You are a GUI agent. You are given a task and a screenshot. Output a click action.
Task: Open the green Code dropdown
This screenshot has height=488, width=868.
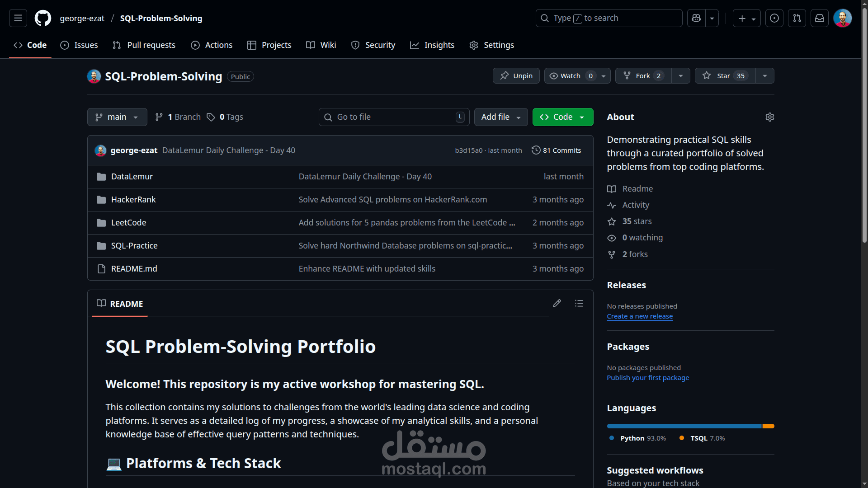pyautogui.click(x=563, y=117)
